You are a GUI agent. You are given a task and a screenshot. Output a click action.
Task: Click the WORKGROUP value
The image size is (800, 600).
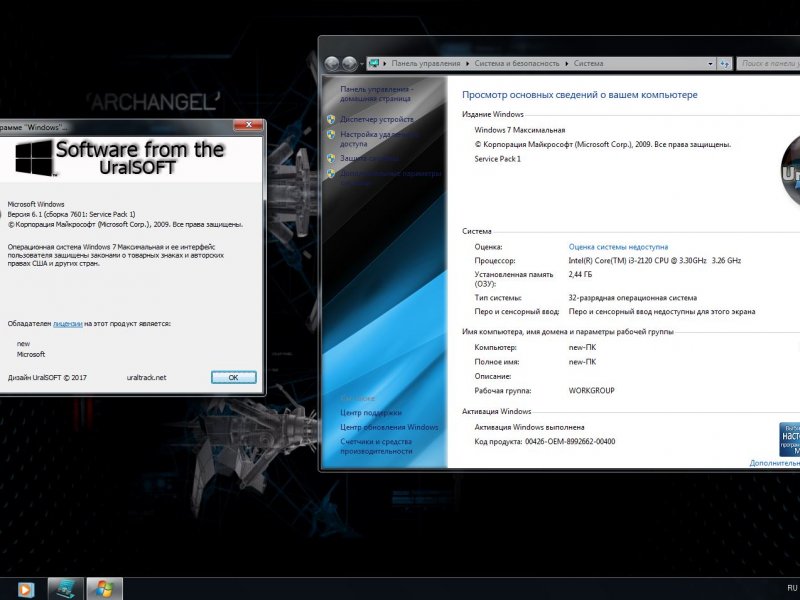(x=591, y=391)
